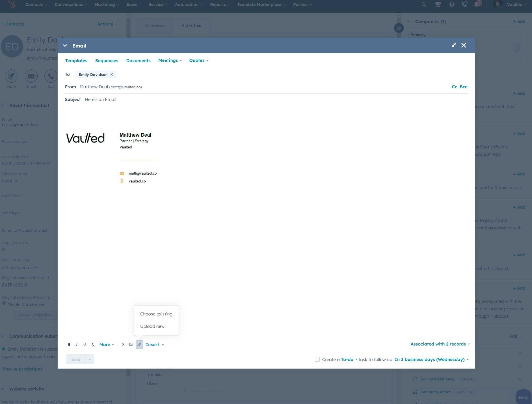Screen dimensions: 532x404
Task: Open the To-do task type dropdown
Action: point(349,359)
